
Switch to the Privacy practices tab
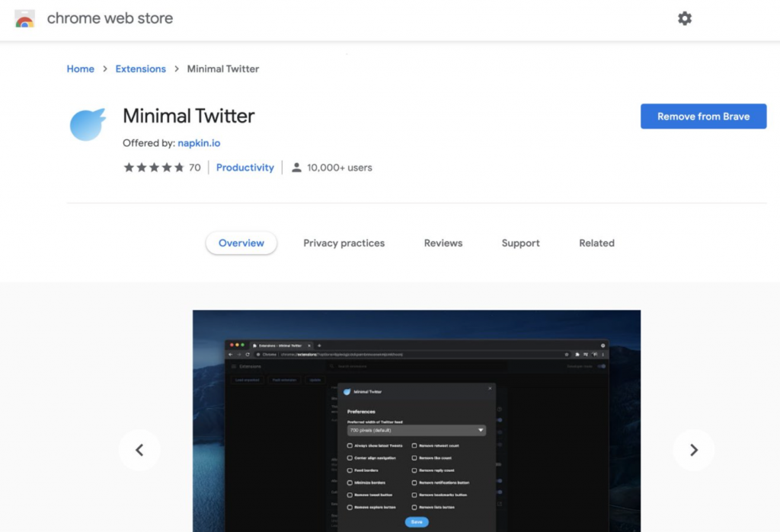(x=344, y=243)
